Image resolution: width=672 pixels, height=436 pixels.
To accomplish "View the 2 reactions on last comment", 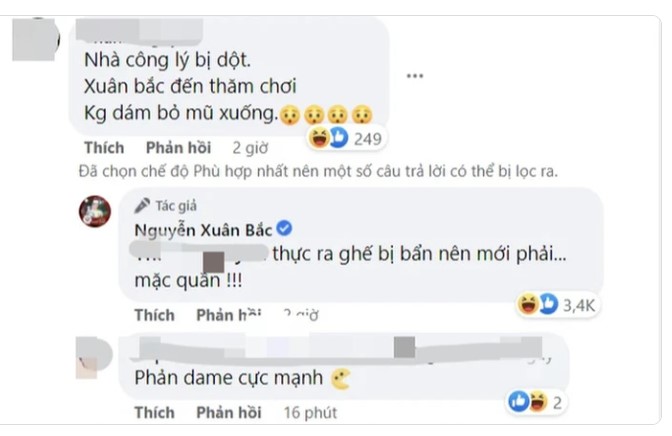I will coord(535,402).
